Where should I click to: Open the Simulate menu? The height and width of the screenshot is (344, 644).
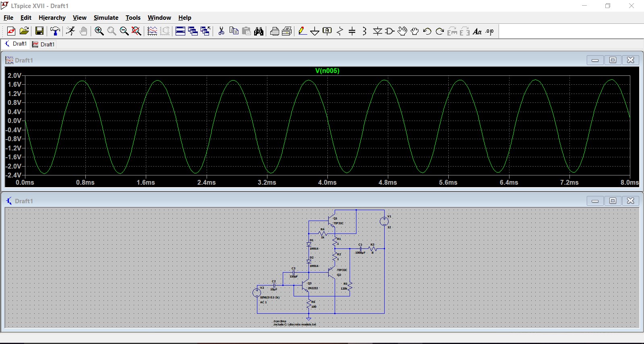click(106, 18)
